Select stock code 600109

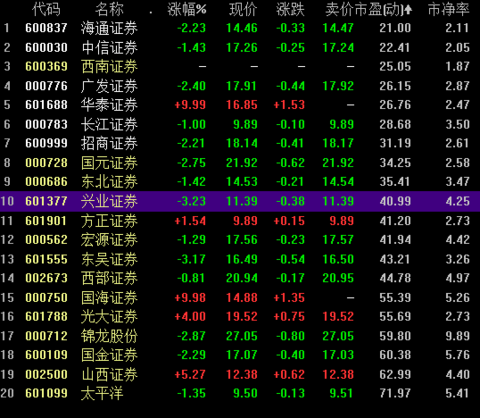coord(46,355)
